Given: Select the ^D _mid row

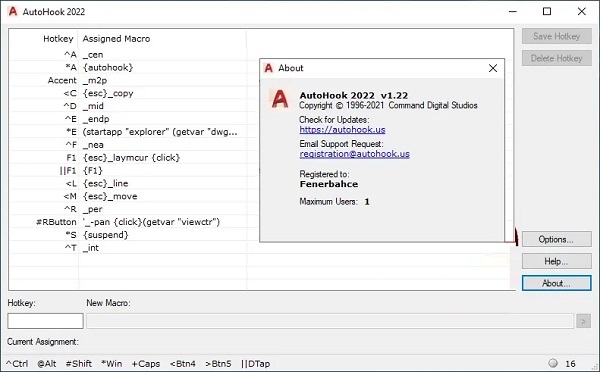Looking at the screenshot, I should pyautogui.click(x=128, y=106).
